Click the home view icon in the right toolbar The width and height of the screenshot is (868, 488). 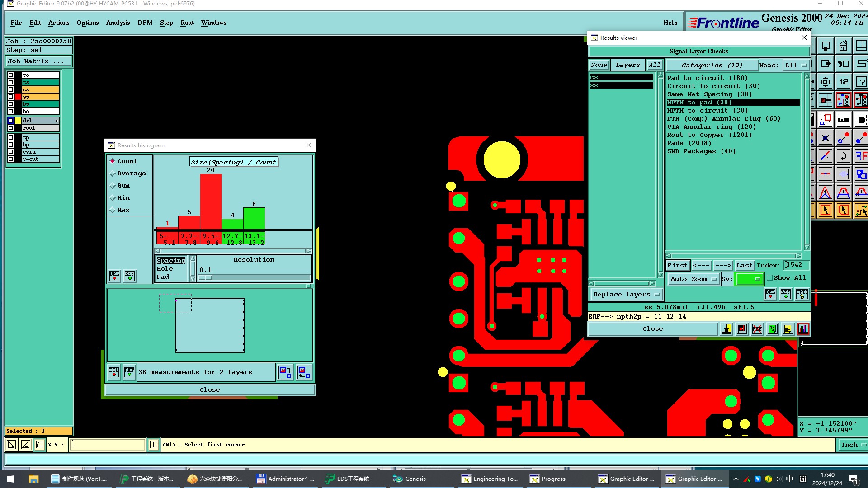843,46
